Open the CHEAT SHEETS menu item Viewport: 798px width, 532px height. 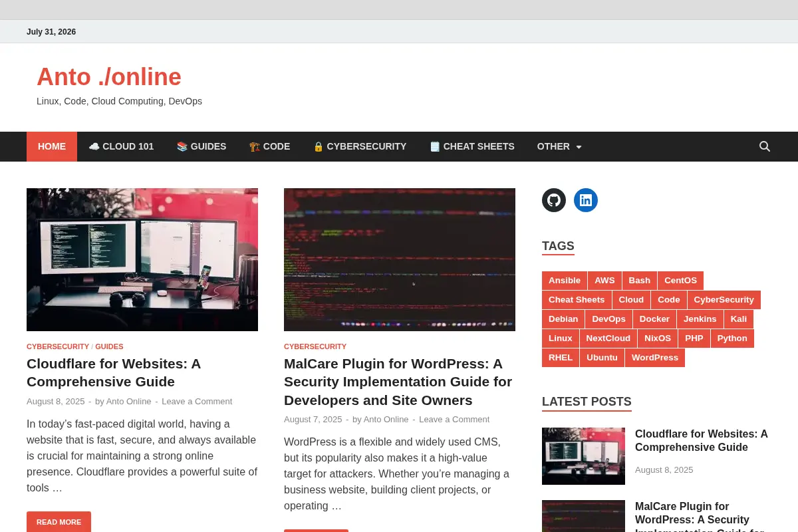[x=472, y=146]
